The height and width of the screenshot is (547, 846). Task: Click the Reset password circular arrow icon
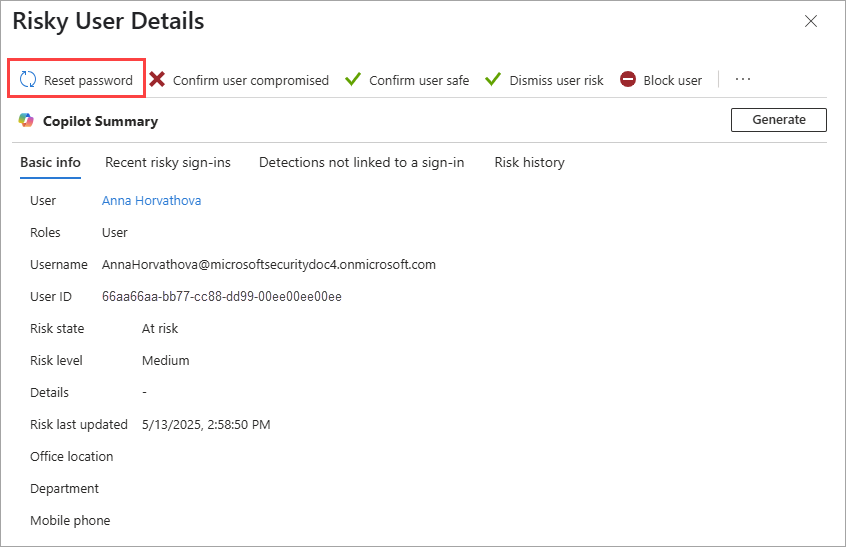(28, 80)
